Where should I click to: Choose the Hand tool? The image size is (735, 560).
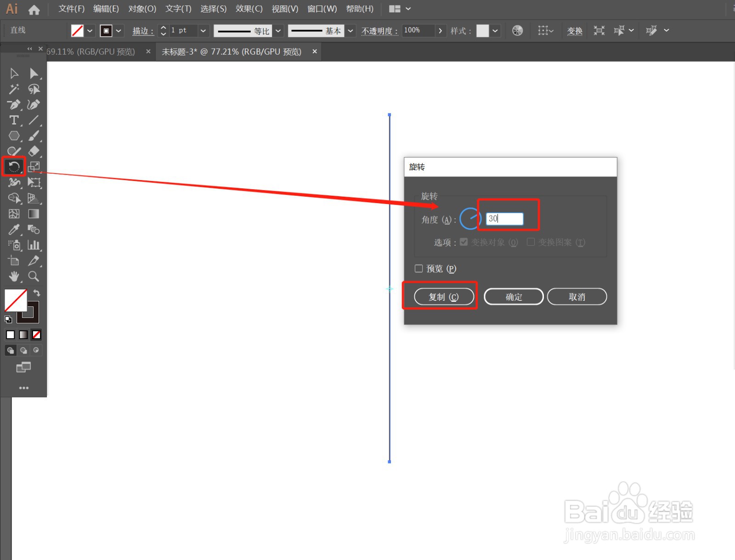14,276
